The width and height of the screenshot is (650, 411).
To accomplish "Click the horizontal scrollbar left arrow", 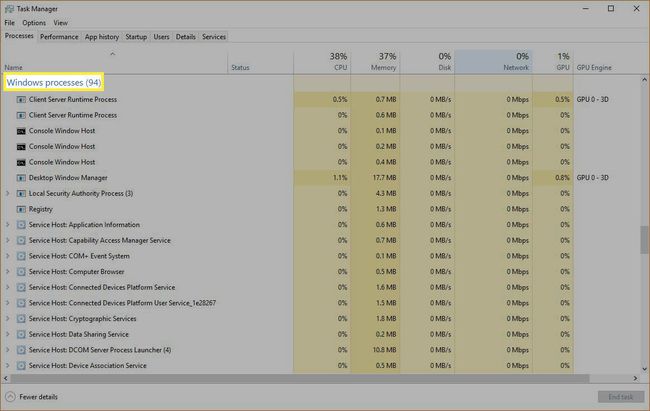I will pyautogui.click(x=6, y=378).
